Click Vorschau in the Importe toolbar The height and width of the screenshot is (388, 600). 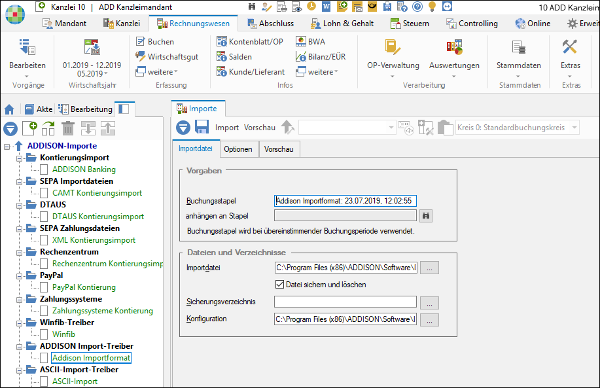point(259,127)
